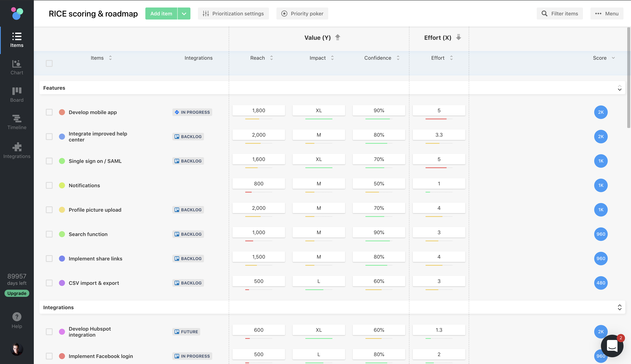Select the Timeline view
The width and height of the screenshot is (631, 364).
[17, 122]
